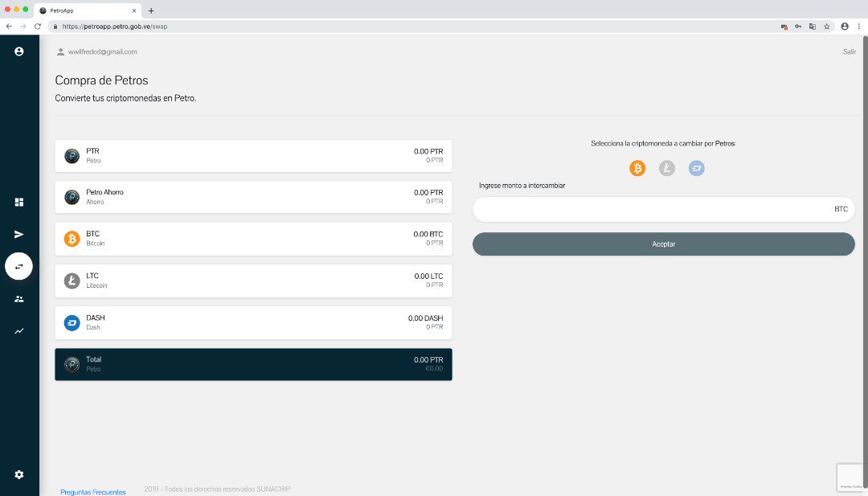Open the translate page icon in the address bar
The height and width of the screenshot is (496, 868).
point(812,26)
